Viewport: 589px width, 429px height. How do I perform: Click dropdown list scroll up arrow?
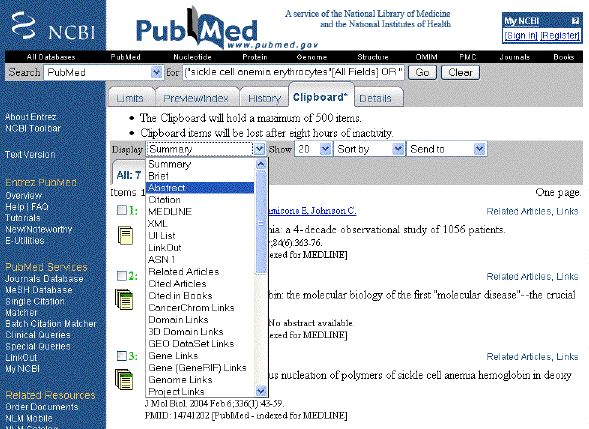261,164
